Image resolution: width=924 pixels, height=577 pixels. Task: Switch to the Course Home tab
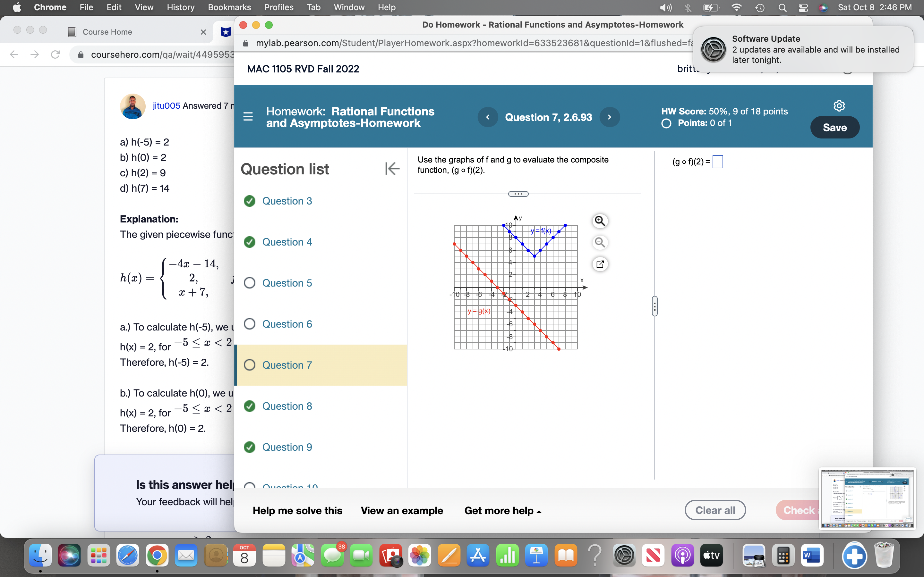[107, 32]
